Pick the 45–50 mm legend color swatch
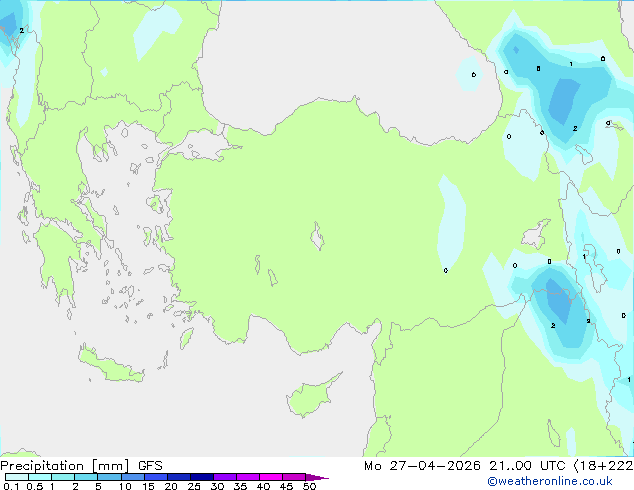Image resolution: width=634 pixels, height=490 pixels. pos(294,477)
